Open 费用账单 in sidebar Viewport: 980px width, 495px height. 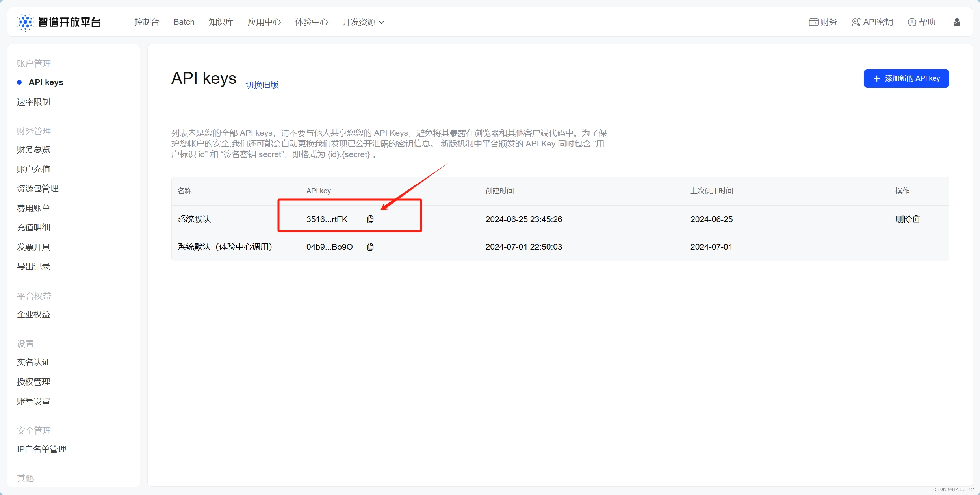coord(33,208)
